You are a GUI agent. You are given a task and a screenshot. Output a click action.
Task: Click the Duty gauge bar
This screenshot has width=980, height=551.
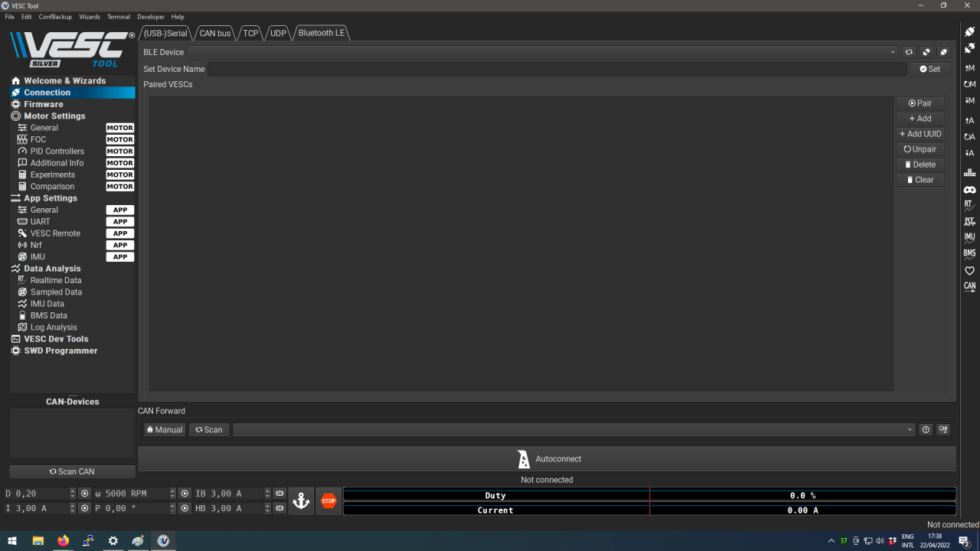pos(649,495)
